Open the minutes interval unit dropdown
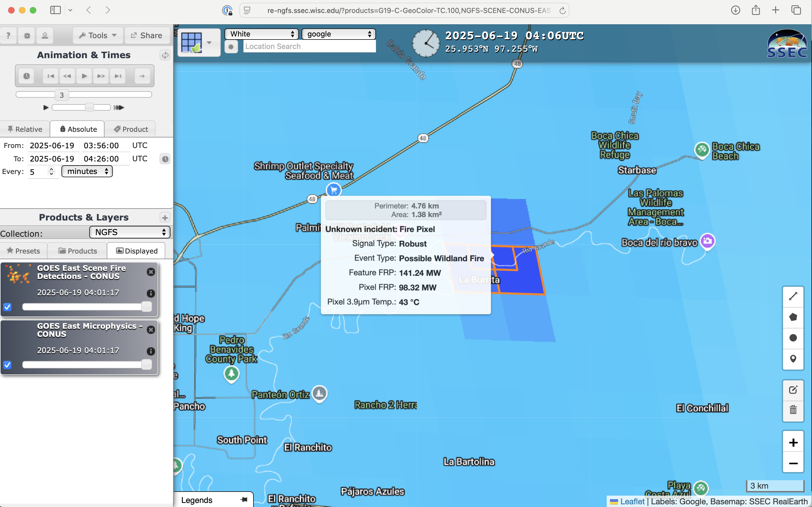This screenshot has height=507, width=812. (x=87, y=171)
